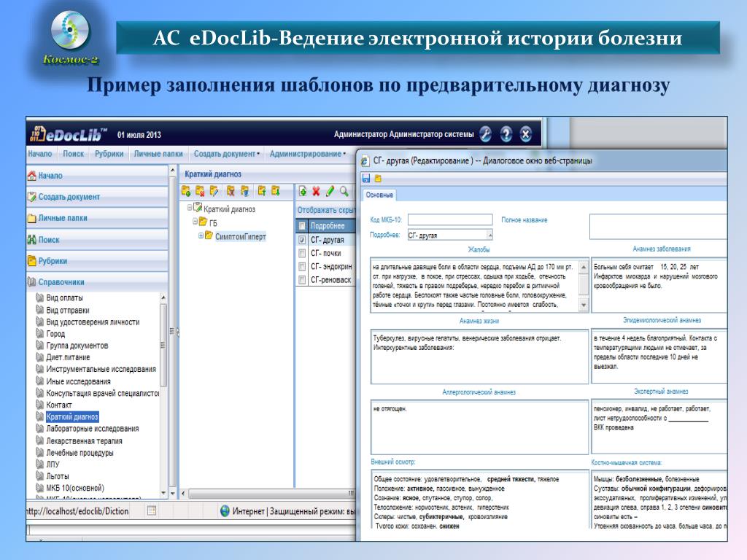Image resolution: width=747 pixels, height=560 pixels.
Task: Click the Аллергологический анамнез text area
Action: click(479, 427)
